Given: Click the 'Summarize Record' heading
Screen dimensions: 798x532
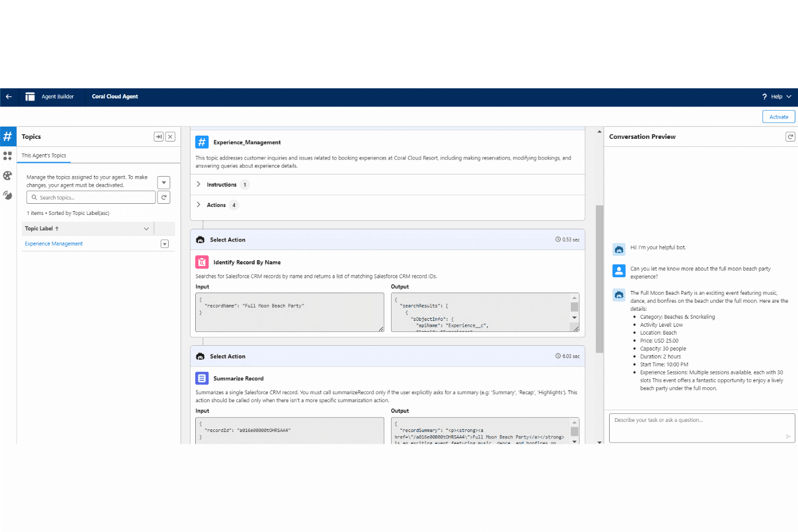Looking at the screenshot, I should pos(238,379).
